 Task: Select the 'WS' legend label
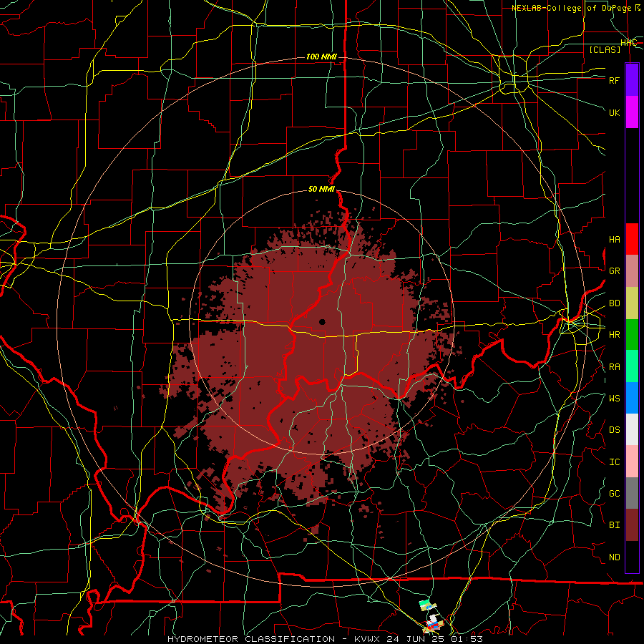[x=614, y=399]
